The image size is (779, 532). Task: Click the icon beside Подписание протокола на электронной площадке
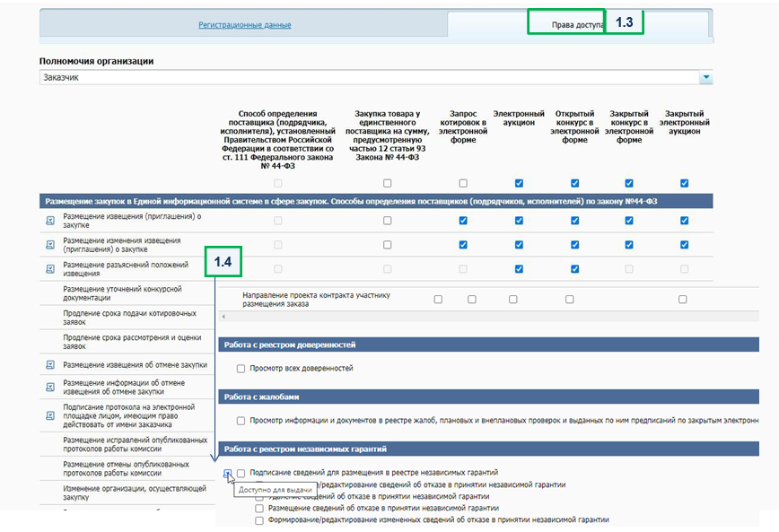50,415
